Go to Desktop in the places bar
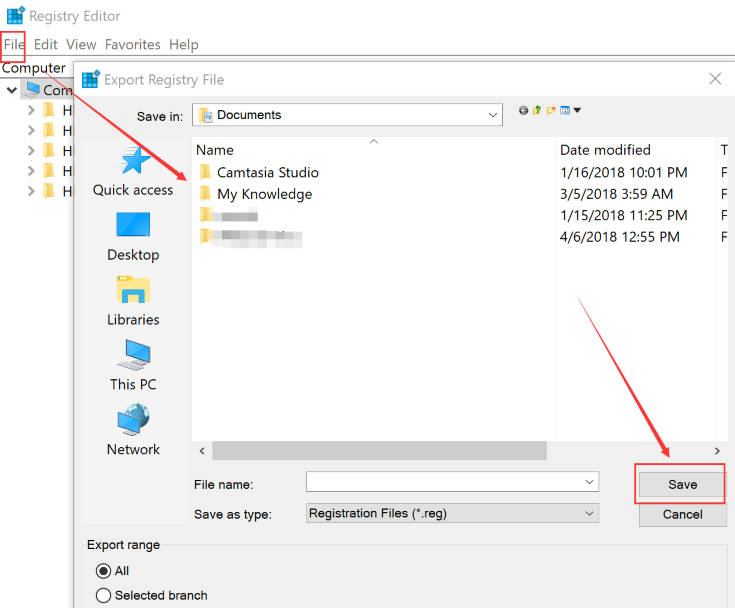 click(x=133, y=237)
